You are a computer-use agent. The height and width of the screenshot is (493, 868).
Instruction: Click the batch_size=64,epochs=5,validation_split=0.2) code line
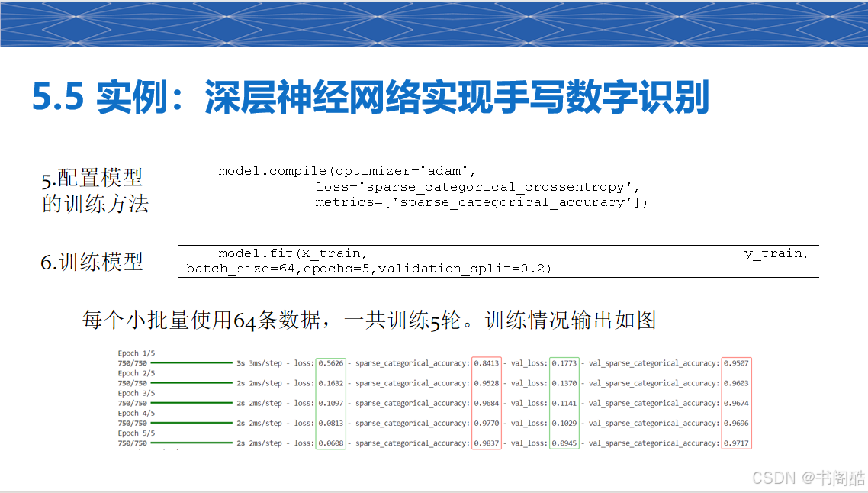pyautogui.click(x=368, y=269)
